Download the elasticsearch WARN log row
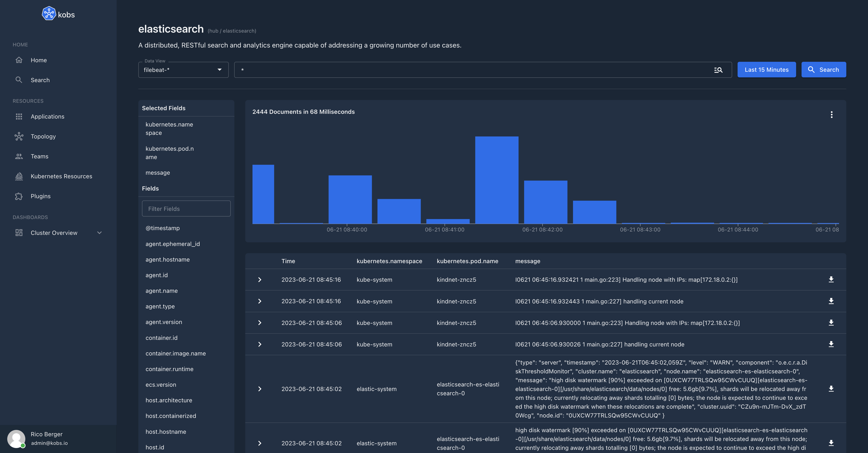868x453 pixels. tap(831, 389)
